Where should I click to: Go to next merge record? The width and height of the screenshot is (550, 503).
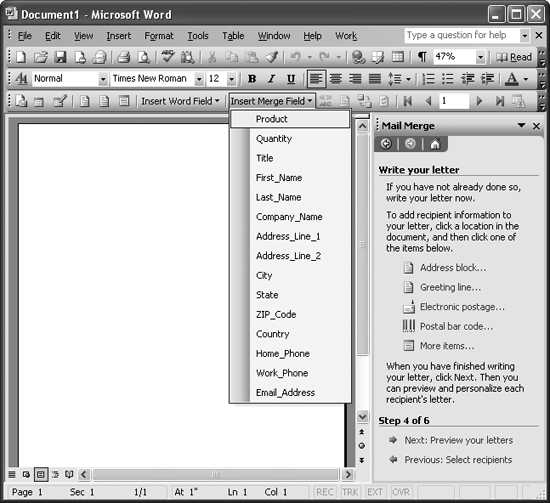tap(479, 101)
